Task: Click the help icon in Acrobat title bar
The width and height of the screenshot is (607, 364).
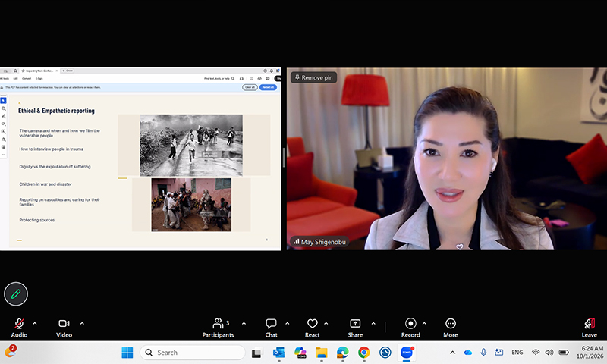Action: (265, 71)
